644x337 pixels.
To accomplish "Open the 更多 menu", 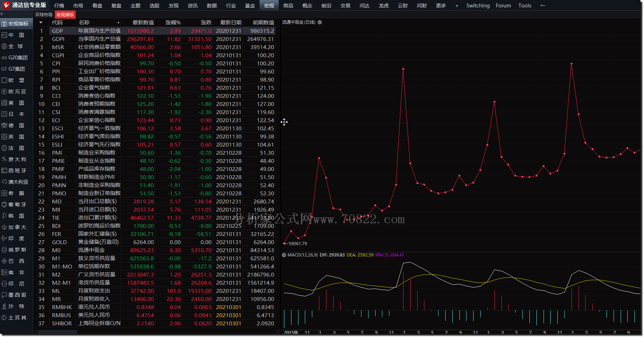I will tap(441, 6).
